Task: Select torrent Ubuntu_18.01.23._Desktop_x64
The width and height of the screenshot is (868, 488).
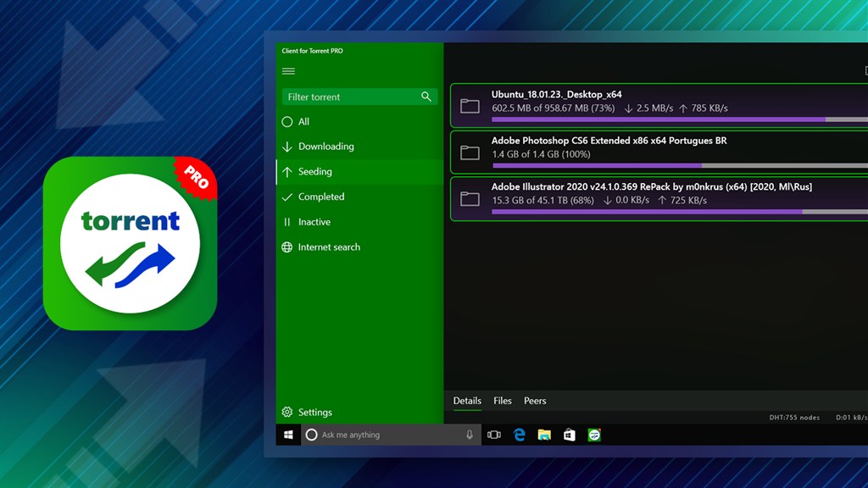Action: click(556, 95)
